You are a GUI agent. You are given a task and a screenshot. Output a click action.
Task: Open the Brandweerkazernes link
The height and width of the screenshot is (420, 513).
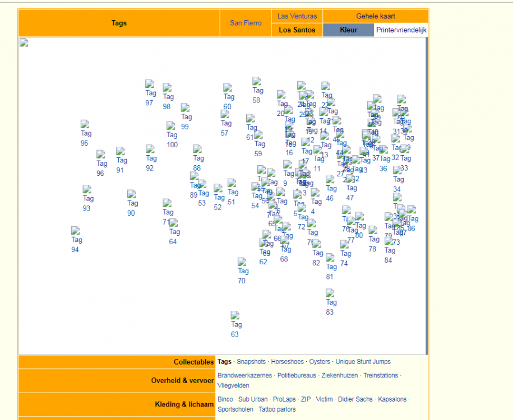click(x=244, y=376)
